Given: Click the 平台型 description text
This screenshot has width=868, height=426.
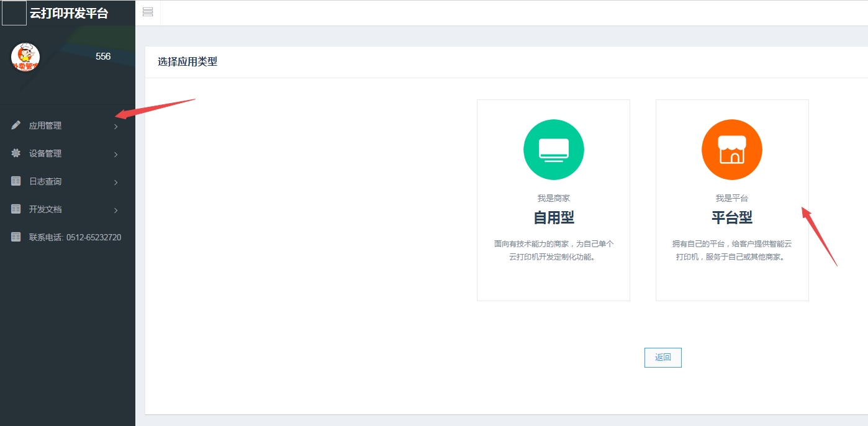Looking at the screenshot, I should 732,250.
